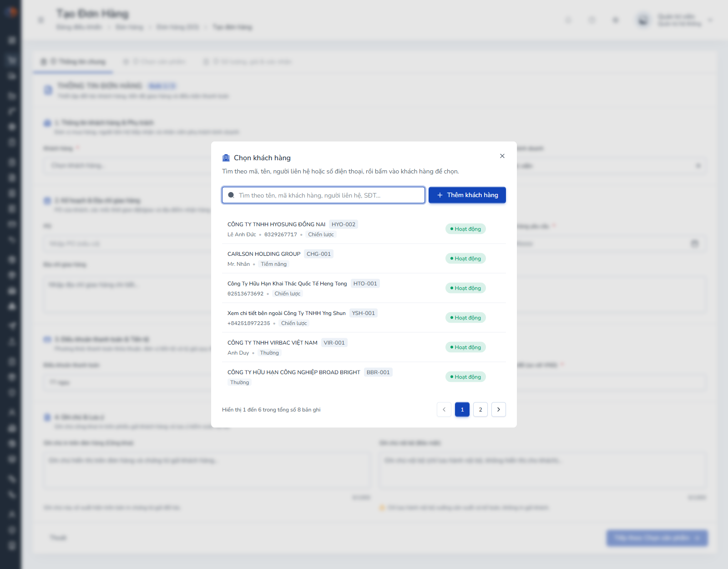Image resolution: width=728 pixels, height=569 pixels.
Task: Click Hoạt động status in the YSH-001 row
Action: pyautogui.click(x=465, y=318)
